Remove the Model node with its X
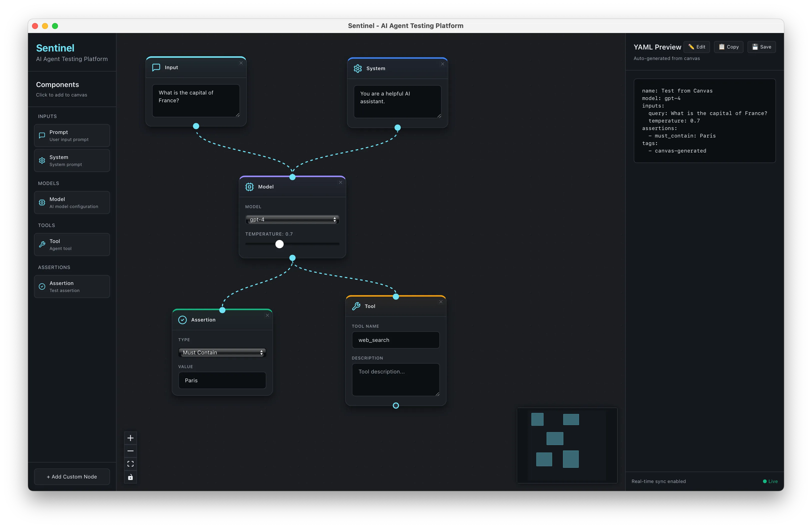Image resolution: width=812 pixels, height=528 pixels. pyautogui.click(x=340, y=182)
